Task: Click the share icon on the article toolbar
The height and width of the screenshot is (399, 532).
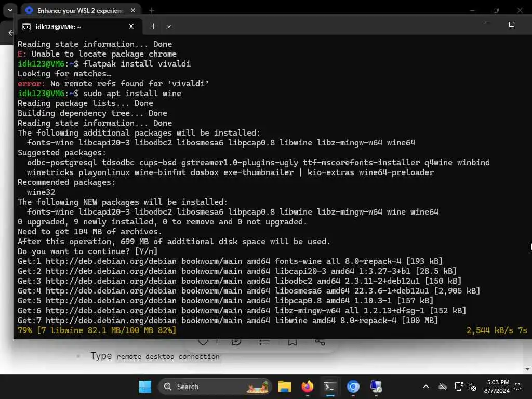Action: click(320, 342)
